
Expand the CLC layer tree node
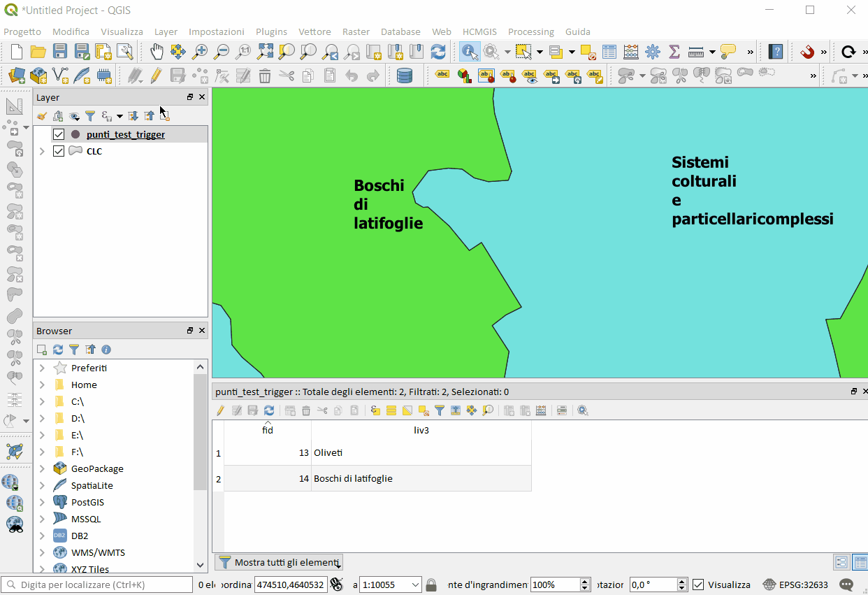point(42,151)
